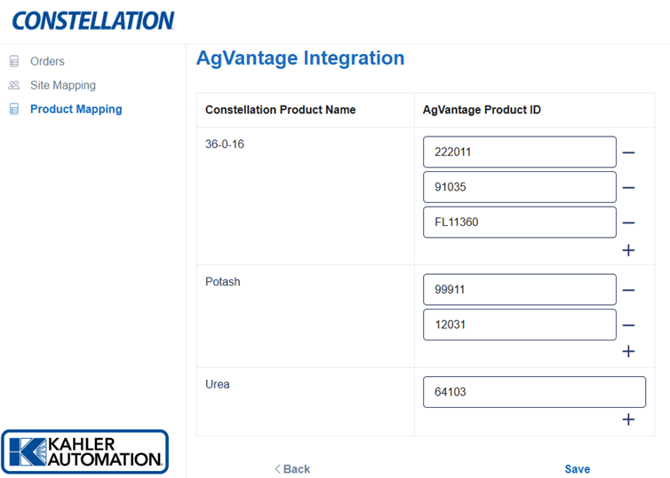Go back using the Back button
This screenshot has height=478, width=670.
pyautogui.click(x=292, y=469)
